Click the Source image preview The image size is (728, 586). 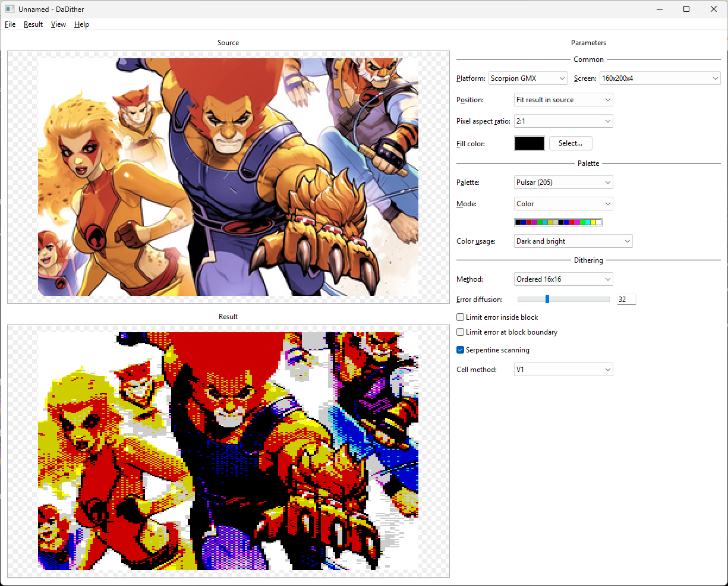pos(228,177)
